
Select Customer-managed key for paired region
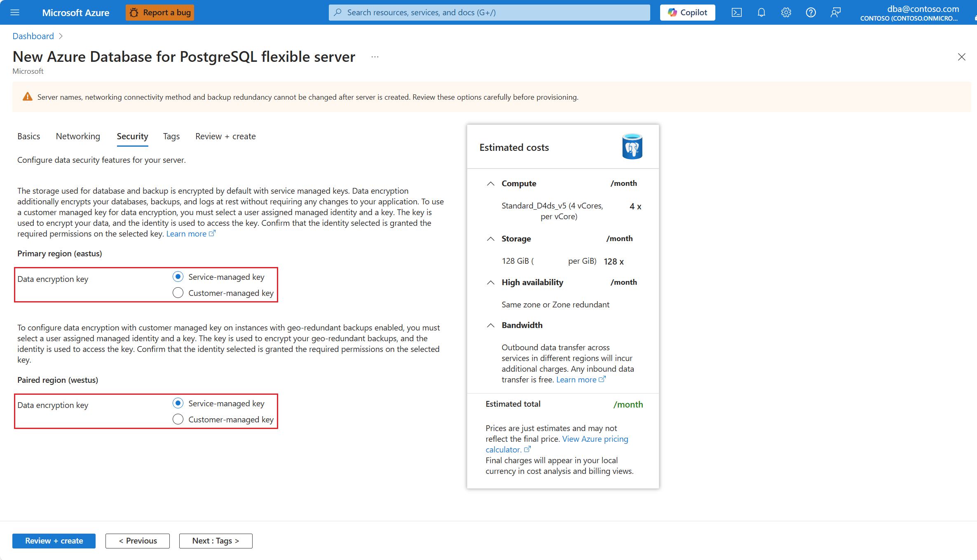pyautogui.click(x=178, y=419)
